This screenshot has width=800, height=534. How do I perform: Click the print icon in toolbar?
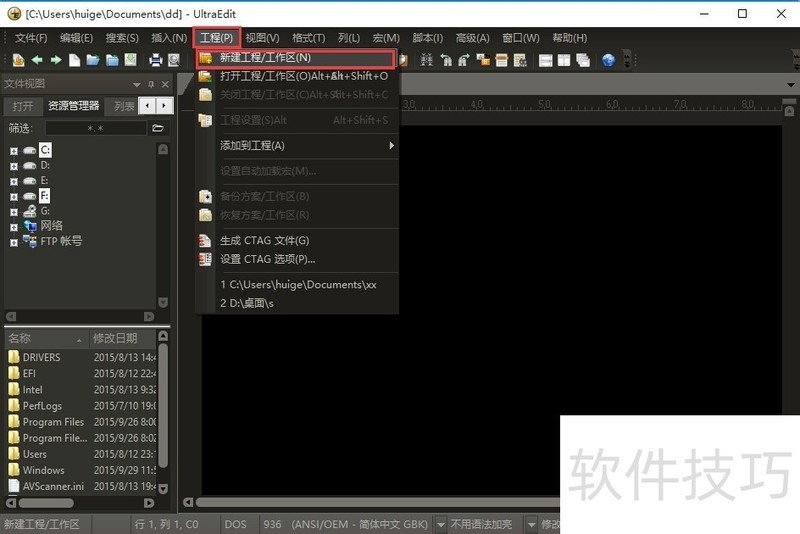click(156, 60)
